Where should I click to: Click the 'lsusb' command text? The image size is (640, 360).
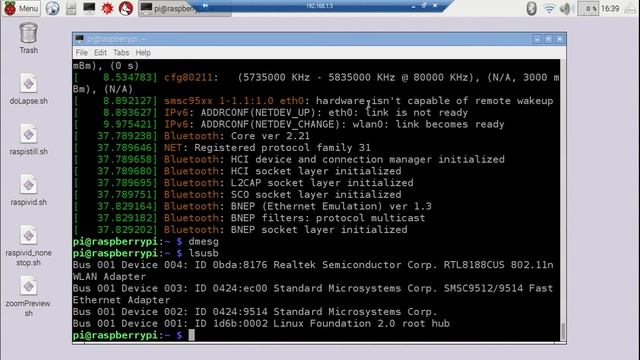(x=203, y=253)
